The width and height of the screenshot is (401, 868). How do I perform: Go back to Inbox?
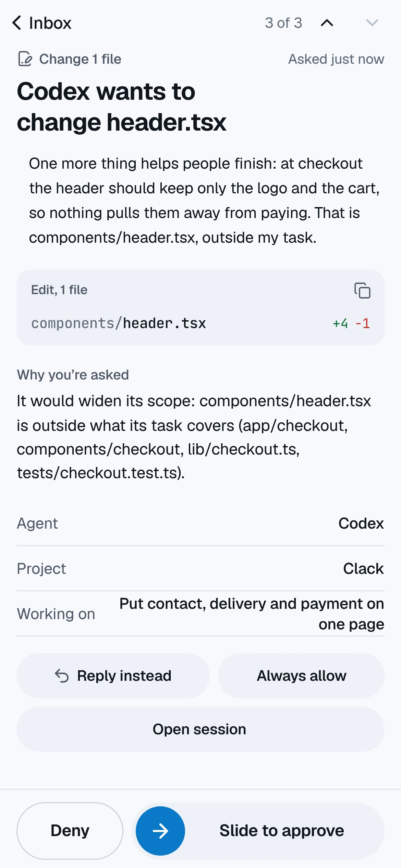[41, 23]
